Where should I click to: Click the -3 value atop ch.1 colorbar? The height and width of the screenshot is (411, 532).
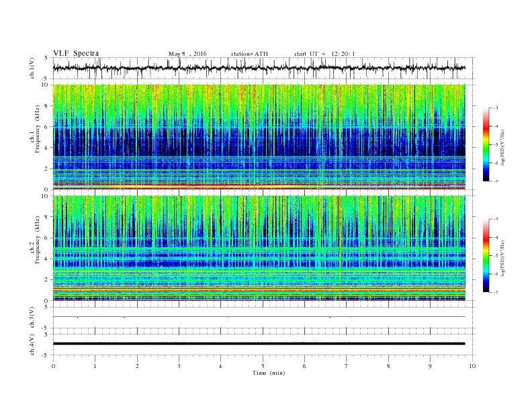pos(495,108)
